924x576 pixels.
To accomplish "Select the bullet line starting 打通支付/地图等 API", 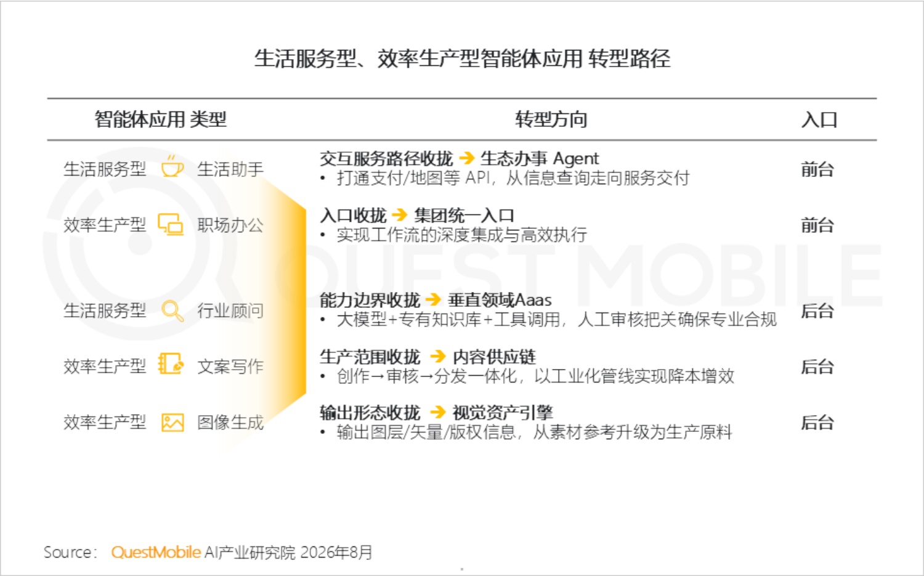I will [513, 179].
